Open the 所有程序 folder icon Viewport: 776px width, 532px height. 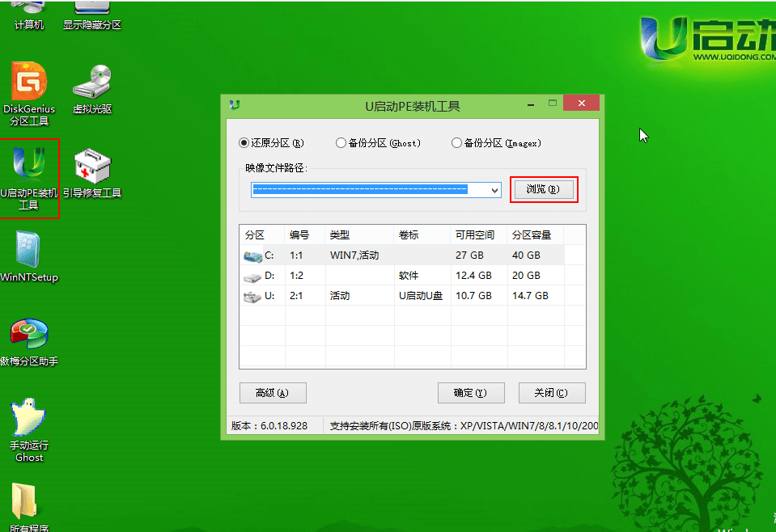tap(28, 507)
